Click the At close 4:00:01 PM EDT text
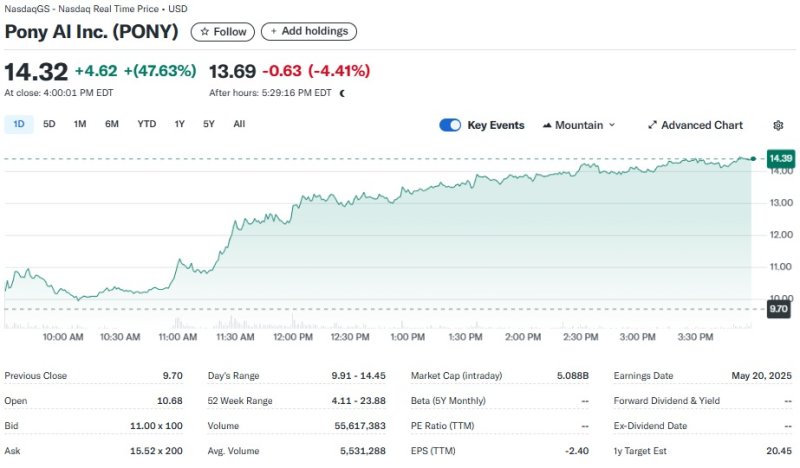800x468 pixels. click(59, 93)
